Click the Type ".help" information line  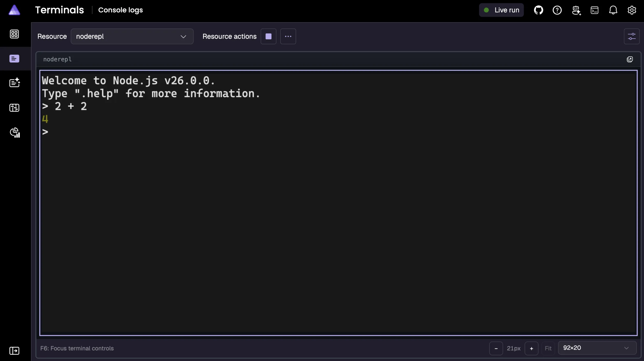pos(151,94)
